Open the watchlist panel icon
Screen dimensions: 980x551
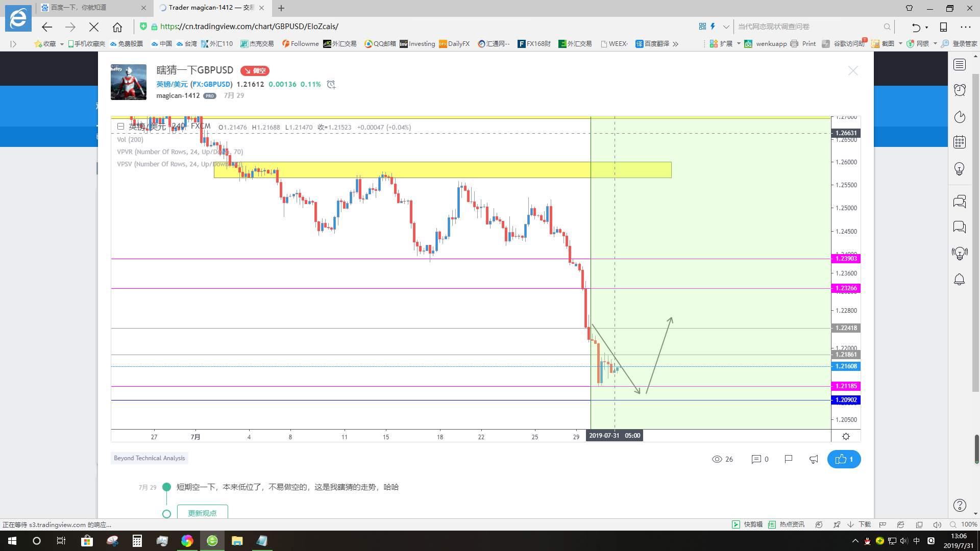pyautogui.click(x=960, y=65)
